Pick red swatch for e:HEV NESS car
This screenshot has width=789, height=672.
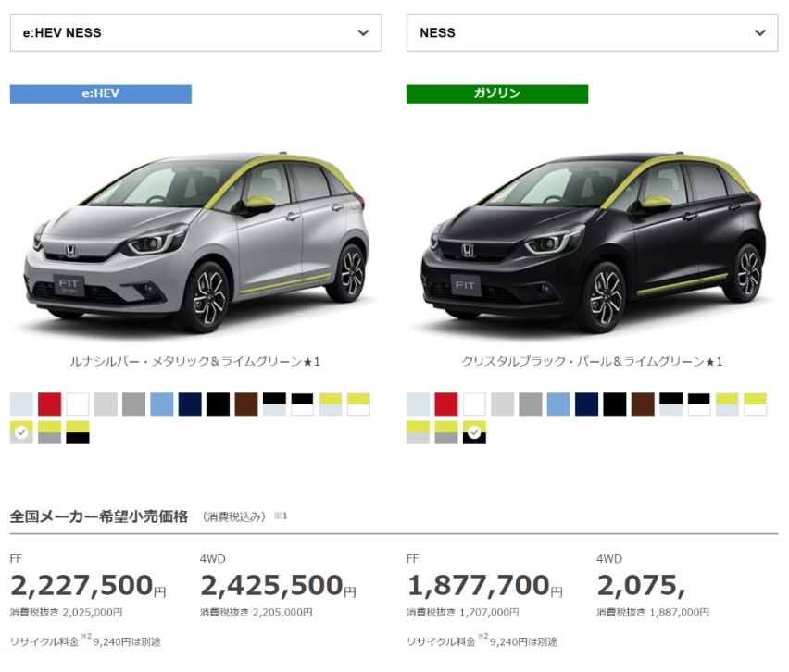point(49,404)
